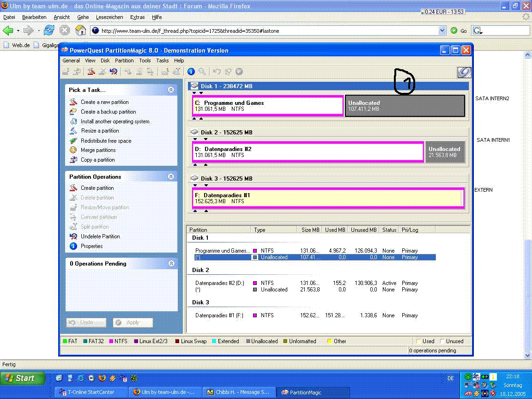
Task: Click the Web.de bookmark
Action: coord(17,45)
